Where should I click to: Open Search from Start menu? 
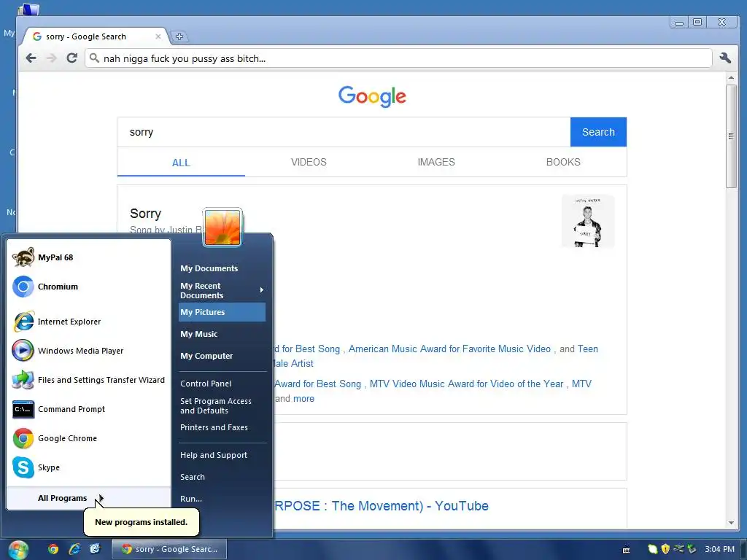pyautogui.click(x=222, y=477)
